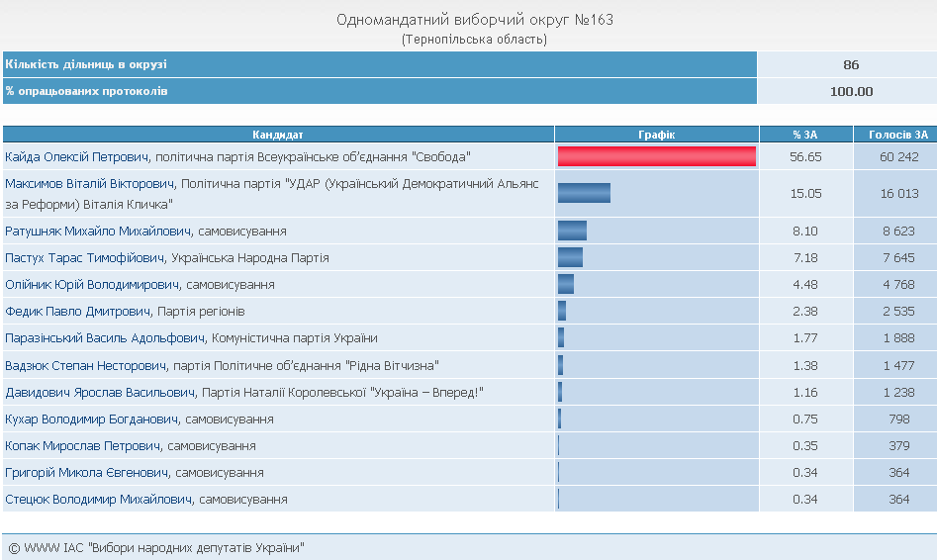937x560 pixels.
Task: Click party text Комуністична партія України
Action: tap(295, 338)
